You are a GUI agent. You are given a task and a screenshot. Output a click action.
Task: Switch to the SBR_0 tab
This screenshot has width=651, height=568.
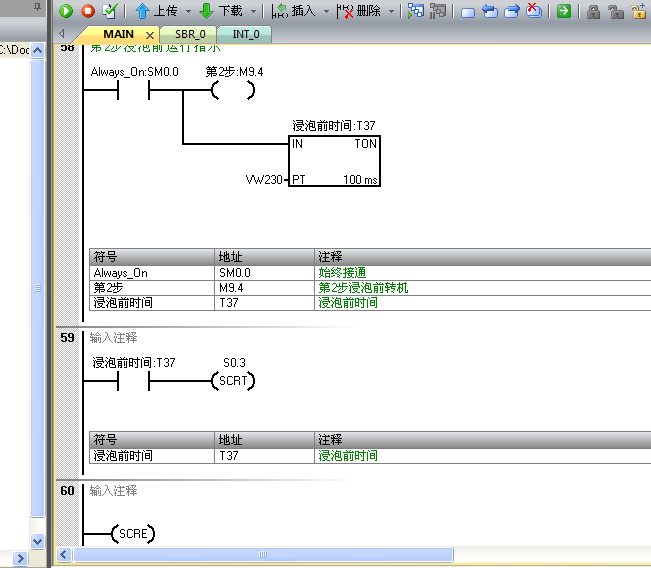point(190,34)
